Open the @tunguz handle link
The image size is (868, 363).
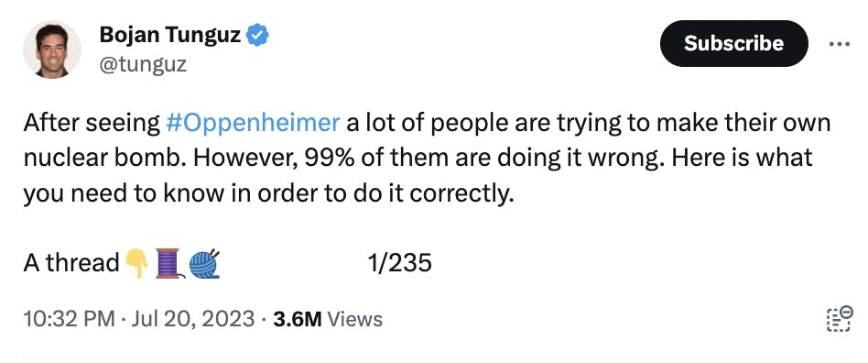point(143,65)
